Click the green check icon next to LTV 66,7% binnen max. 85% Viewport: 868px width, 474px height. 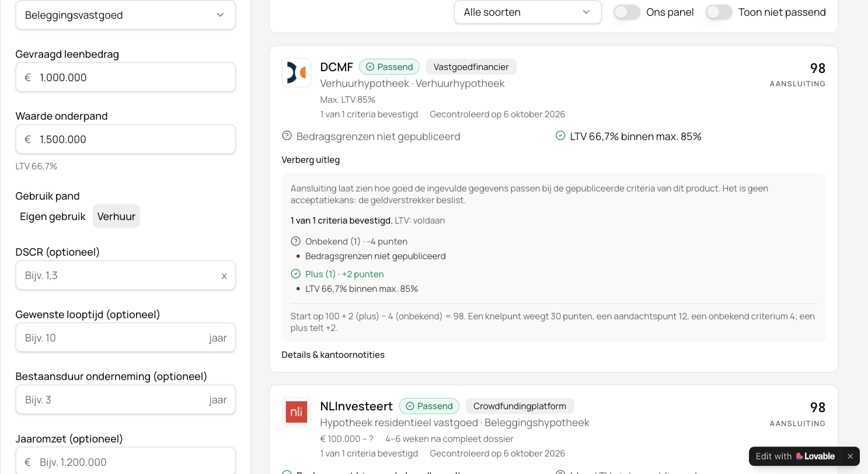tap(560, 136)
